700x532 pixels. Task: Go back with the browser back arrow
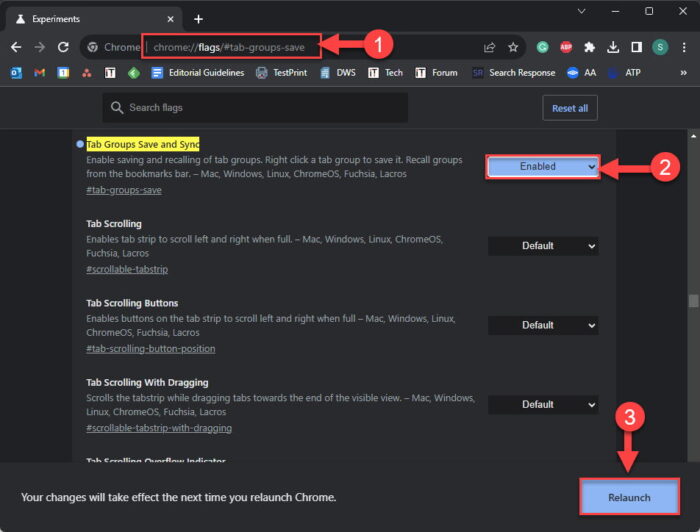point(16,47)
